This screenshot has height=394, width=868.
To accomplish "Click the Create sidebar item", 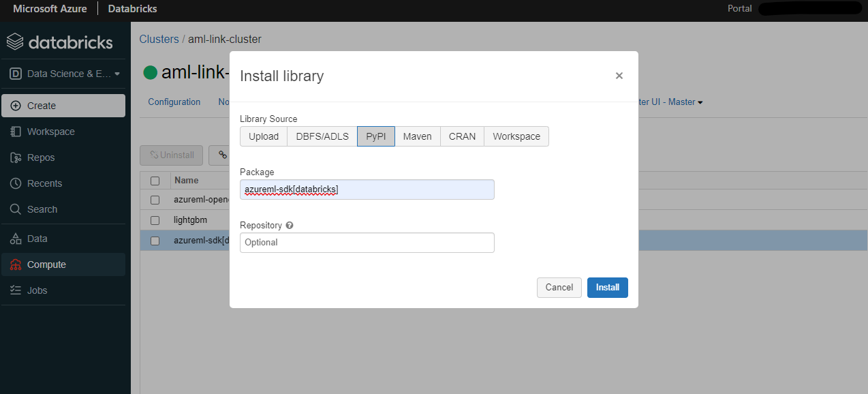I will click(63, 106).
